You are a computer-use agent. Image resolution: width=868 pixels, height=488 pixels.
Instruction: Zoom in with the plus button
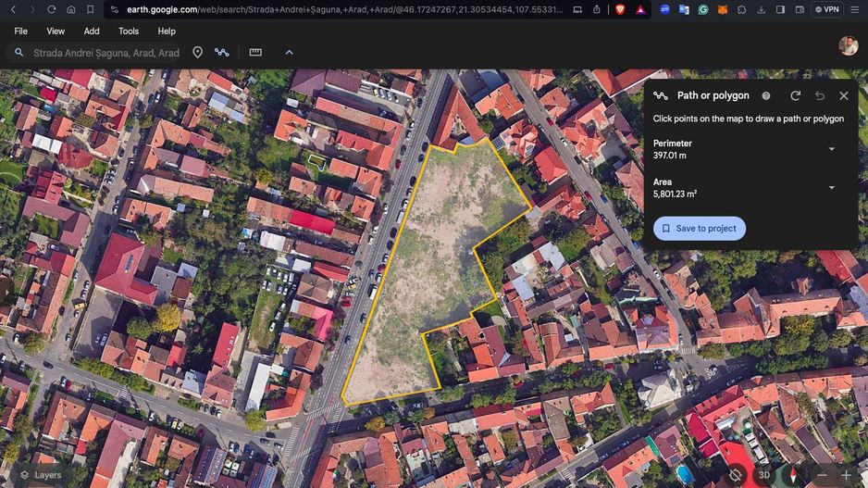point(846,475)
